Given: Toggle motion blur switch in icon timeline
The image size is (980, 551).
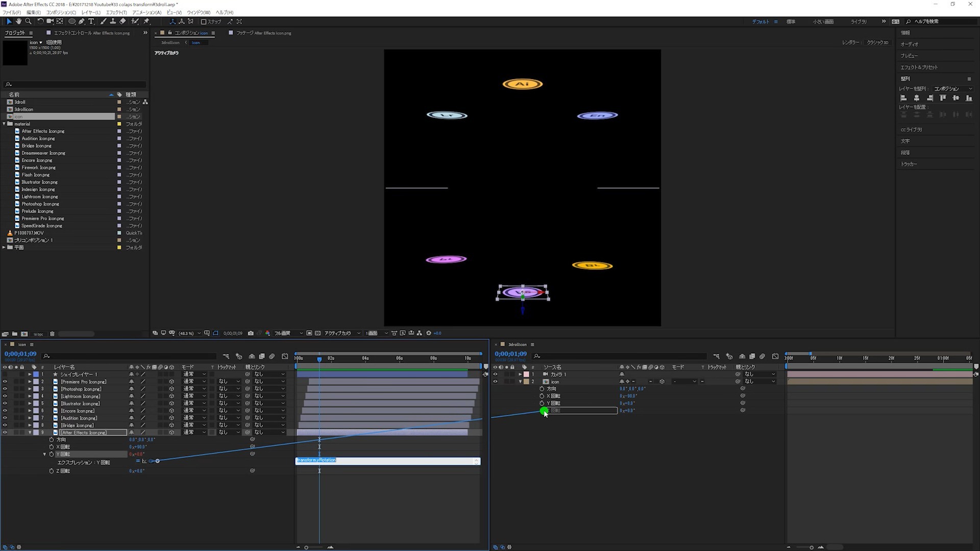Looking at the screenshot, I should coord(272,356).
